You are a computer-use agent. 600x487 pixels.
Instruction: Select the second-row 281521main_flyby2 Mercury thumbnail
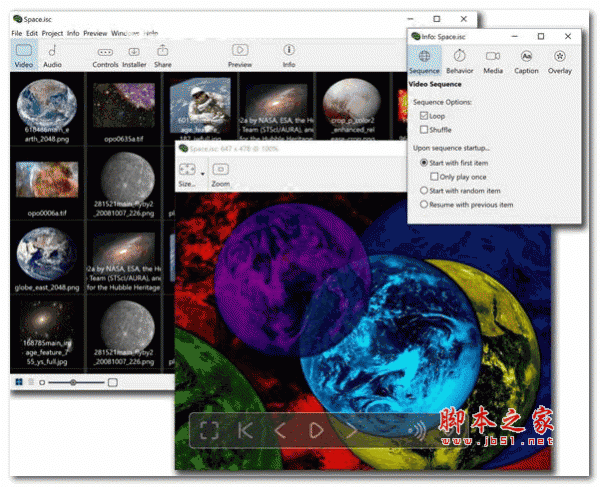coord(124,183)
